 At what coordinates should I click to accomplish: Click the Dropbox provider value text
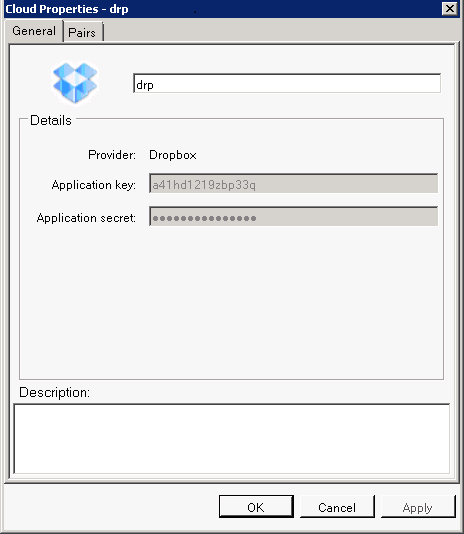[173, 155]
